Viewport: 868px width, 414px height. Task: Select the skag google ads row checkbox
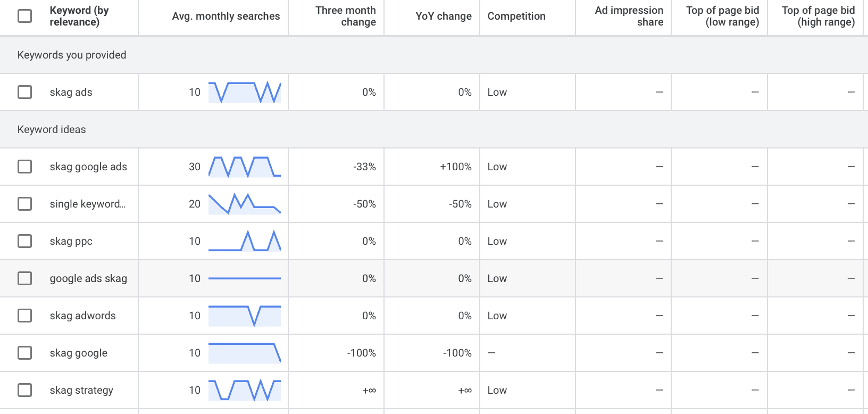24,167
